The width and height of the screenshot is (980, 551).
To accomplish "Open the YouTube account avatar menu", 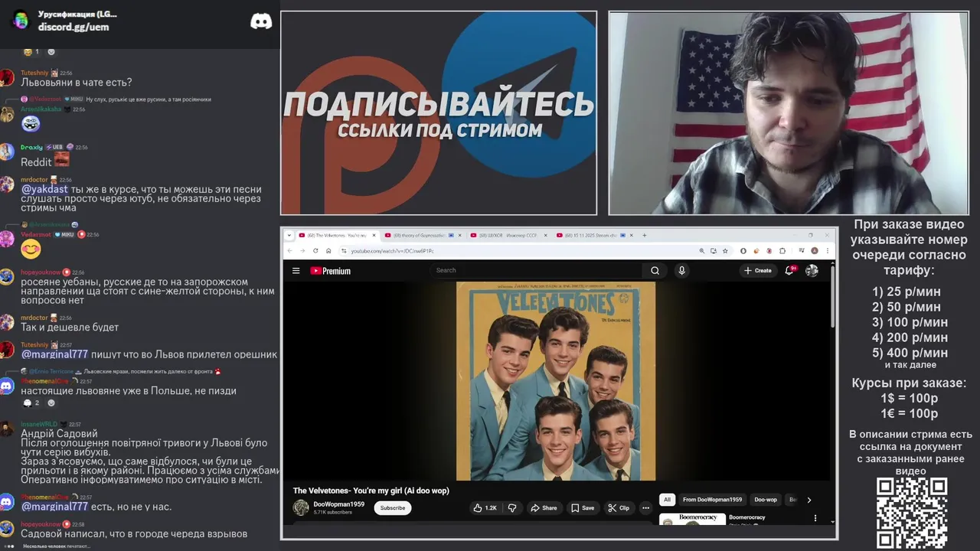I will (812, 270).
